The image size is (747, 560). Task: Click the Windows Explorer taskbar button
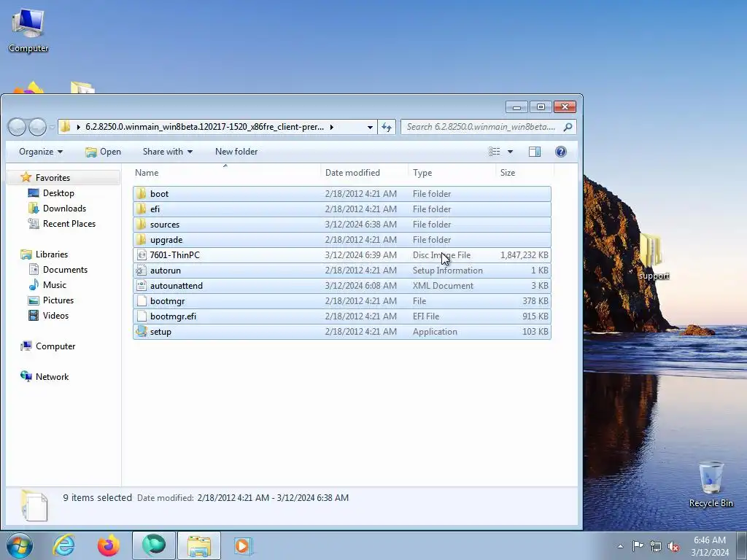coord(199,545)
